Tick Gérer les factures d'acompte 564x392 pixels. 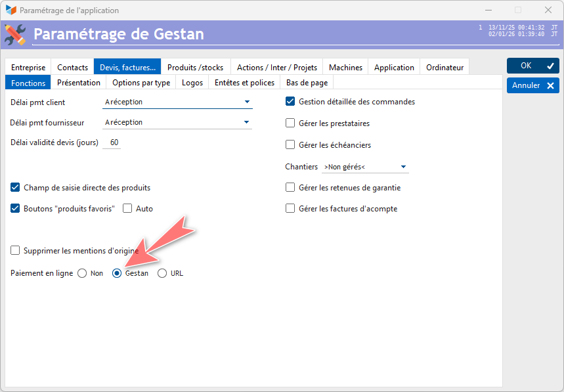[290, 209]
